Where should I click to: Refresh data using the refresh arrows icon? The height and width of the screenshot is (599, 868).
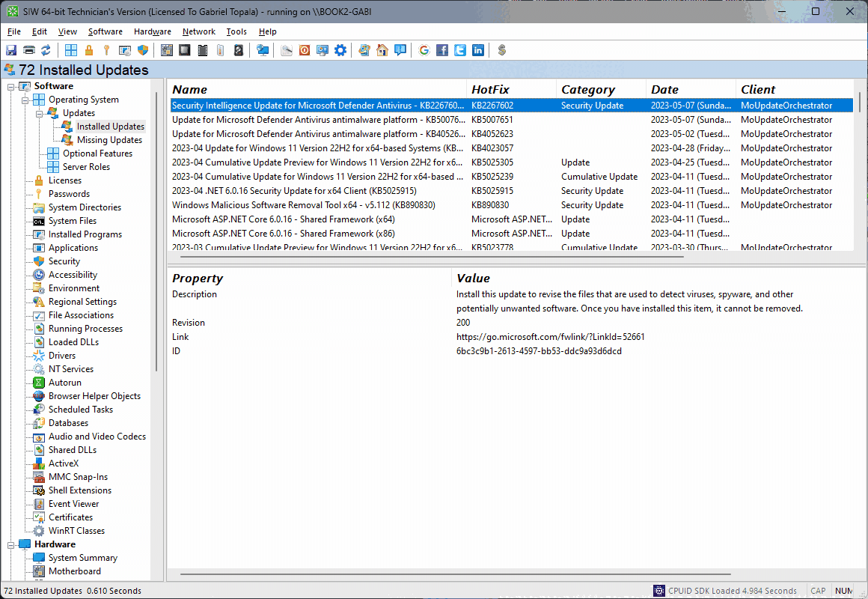click(46, 50)
